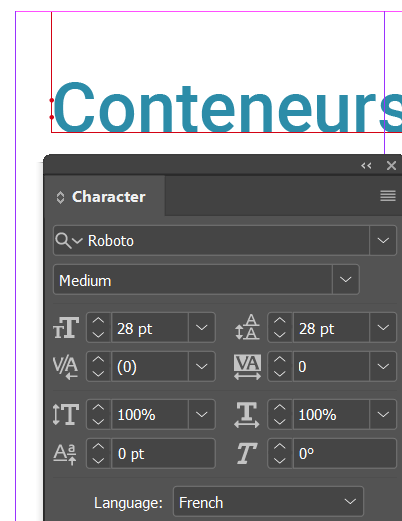Collapse the panel with double arrows
Viewport: 402px width, 521px height.
coord(366,166)
